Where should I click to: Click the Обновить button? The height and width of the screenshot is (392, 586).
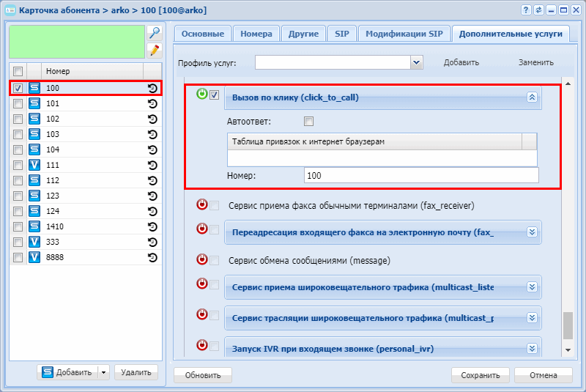pos(203,375)
